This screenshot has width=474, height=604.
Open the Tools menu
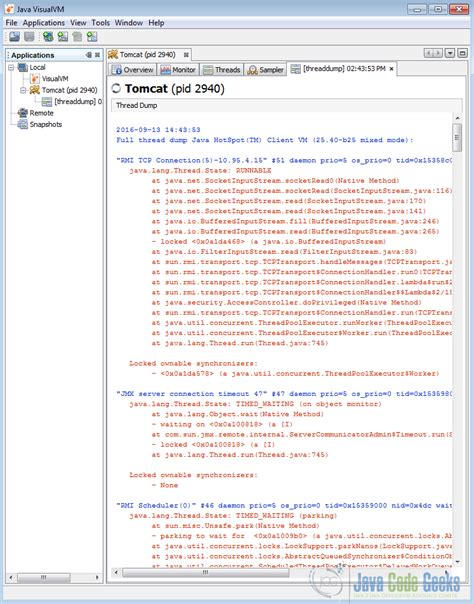coord(100,23)
